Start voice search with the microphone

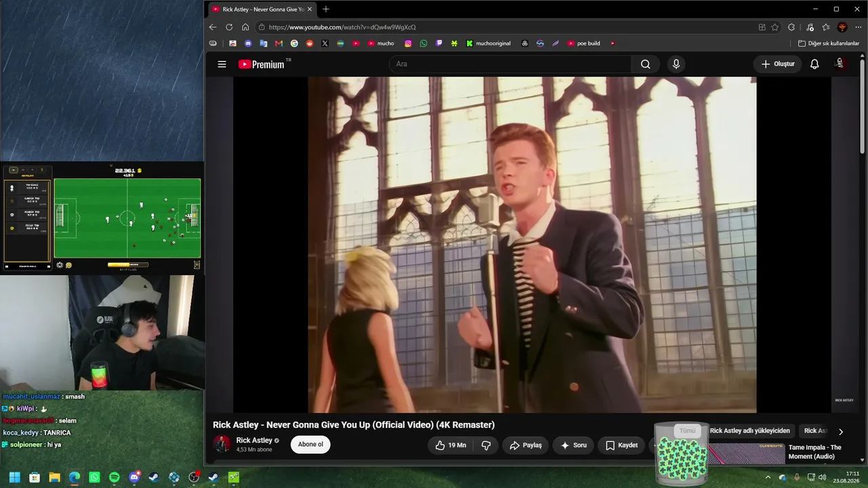point(675,64)
